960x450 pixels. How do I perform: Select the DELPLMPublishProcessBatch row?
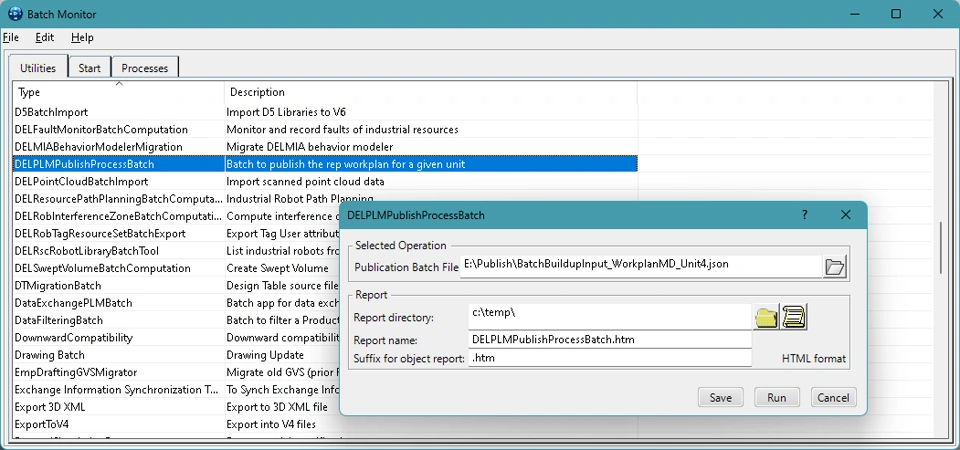click(x=325, y=164)
